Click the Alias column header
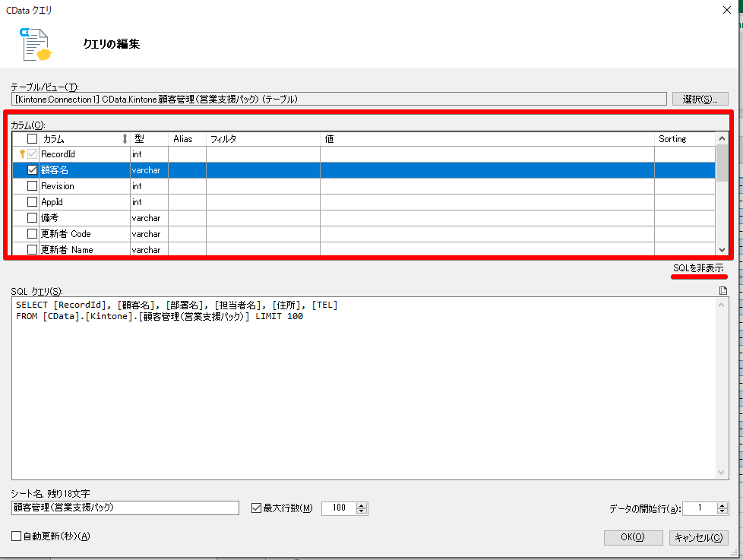This screenshot has width=743, height=560. pyautogui.click(x=187, y=139)
